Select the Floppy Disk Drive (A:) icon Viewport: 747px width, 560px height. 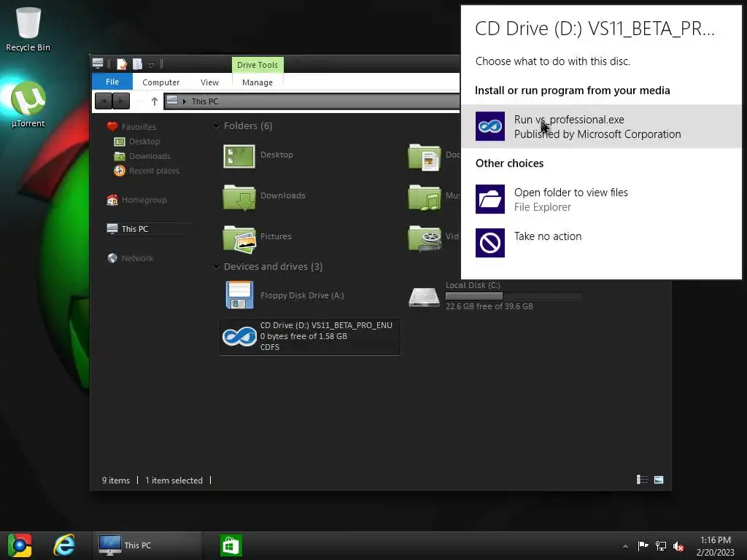[x=239, y=295]
